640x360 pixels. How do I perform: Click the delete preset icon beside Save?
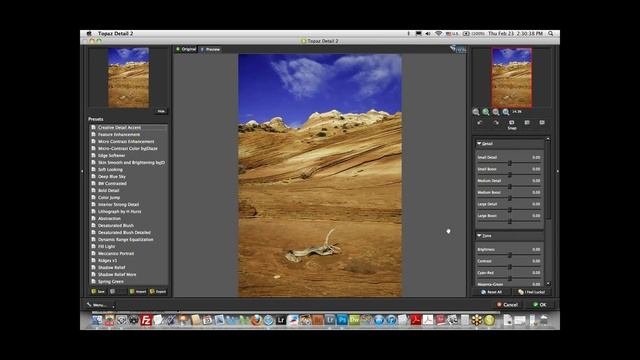[x=113, y=291]
